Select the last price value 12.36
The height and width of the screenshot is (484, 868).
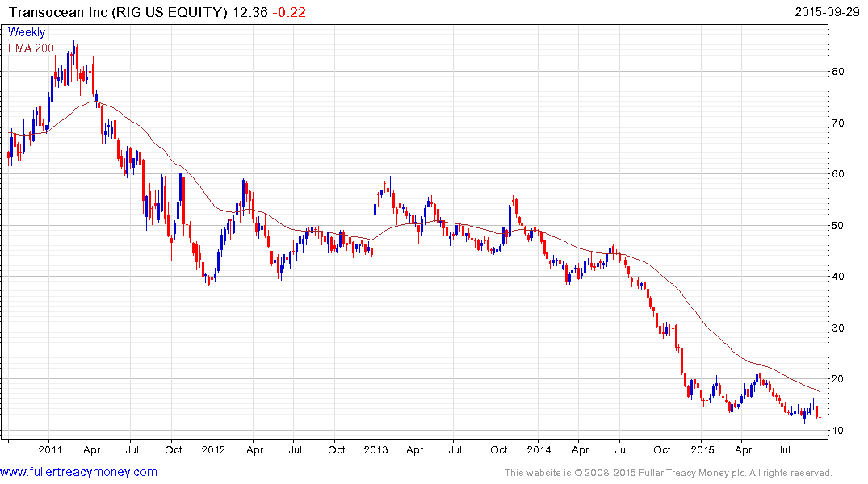click(x=249, y=12)
